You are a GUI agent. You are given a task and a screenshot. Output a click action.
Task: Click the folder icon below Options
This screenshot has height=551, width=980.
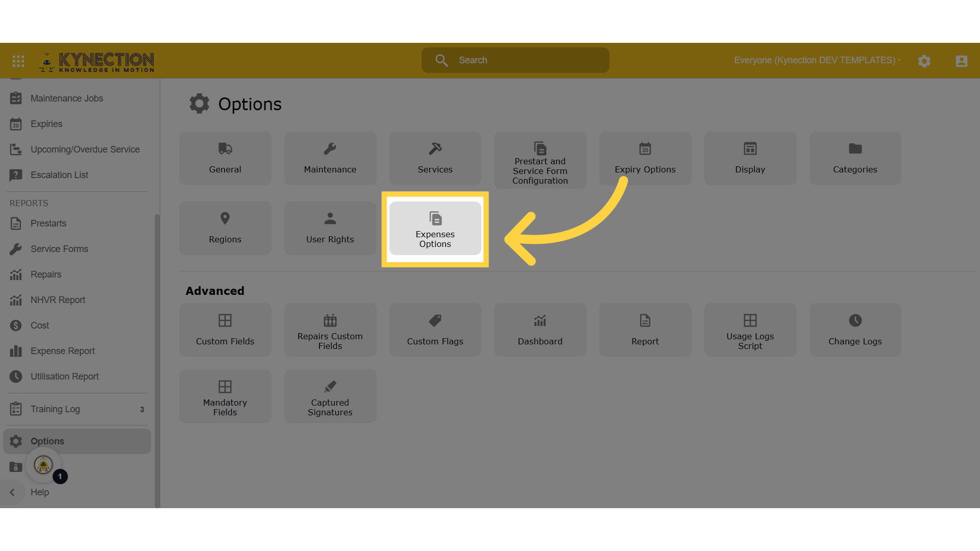tap(16, 467)
